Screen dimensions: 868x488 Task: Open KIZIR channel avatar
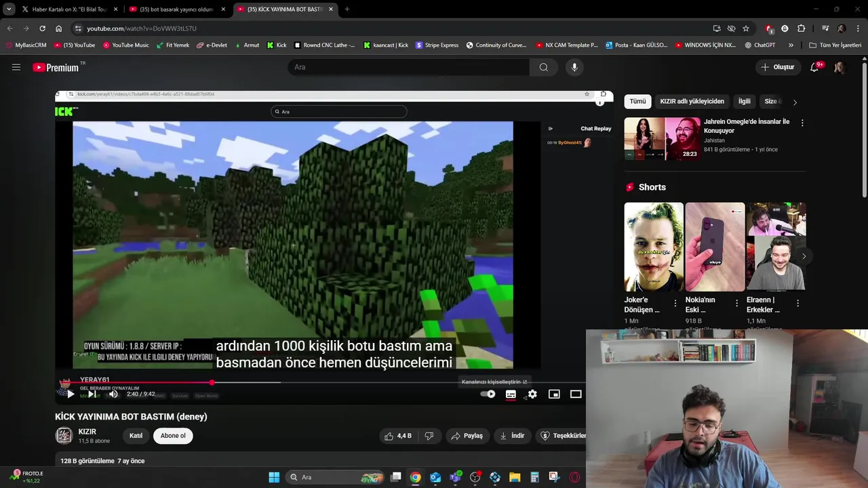click(64, 436)
